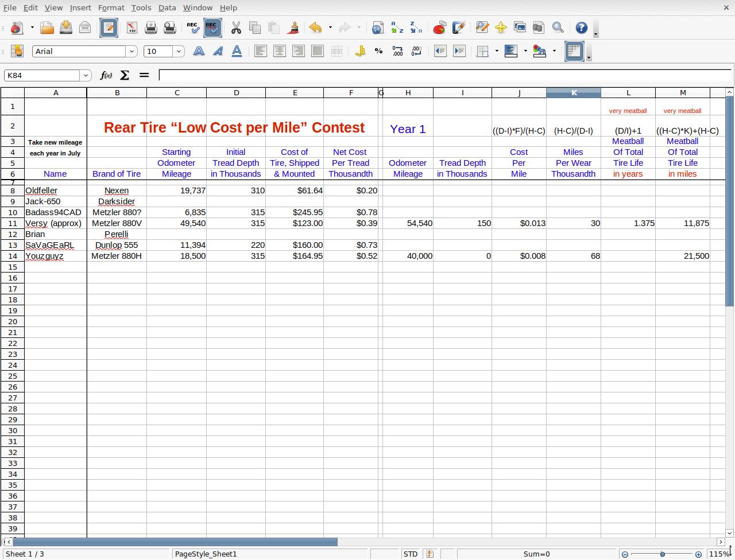Click the Format Paintbrush icon
The height and width of the screenshot is (560, 735).
(x=293, y=28)
